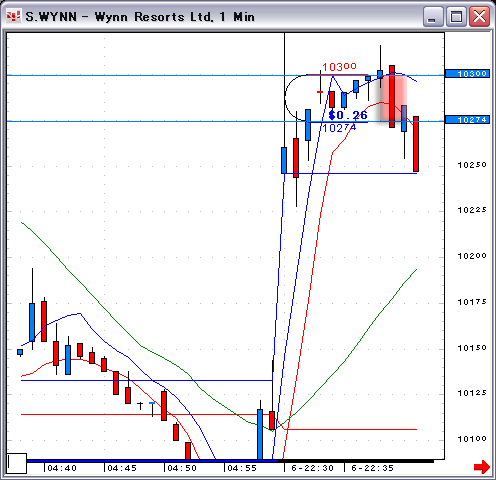Click the 10200 price axis label
Viewport: 496px width, 480px height.
(x=472, y=256)
